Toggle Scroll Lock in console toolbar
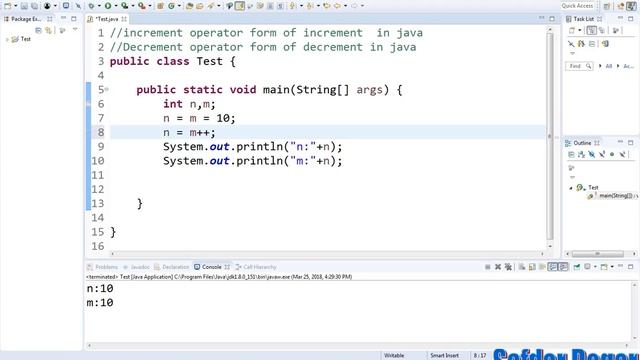 coord(532,267)
